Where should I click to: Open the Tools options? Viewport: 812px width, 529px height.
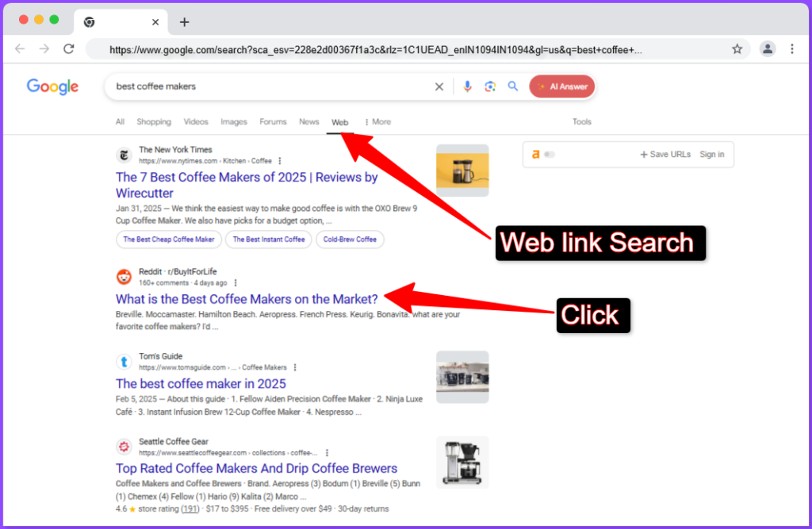tap(581, 122)
